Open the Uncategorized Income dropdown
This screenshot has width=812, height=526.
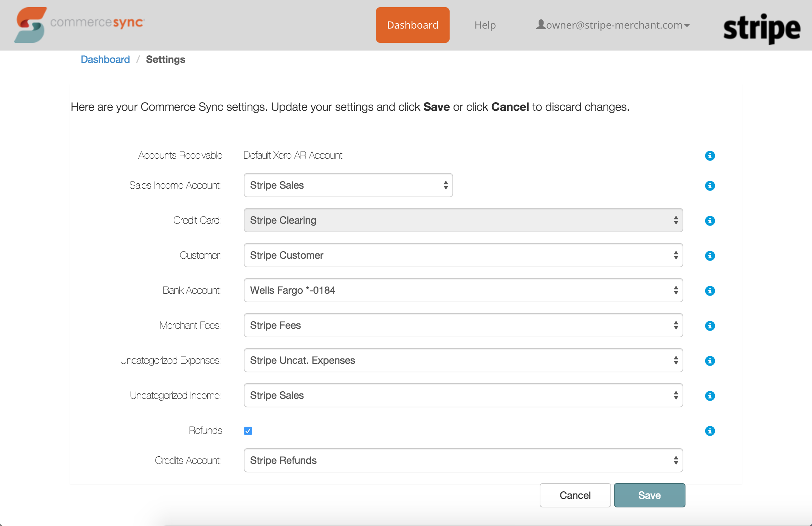463,395
